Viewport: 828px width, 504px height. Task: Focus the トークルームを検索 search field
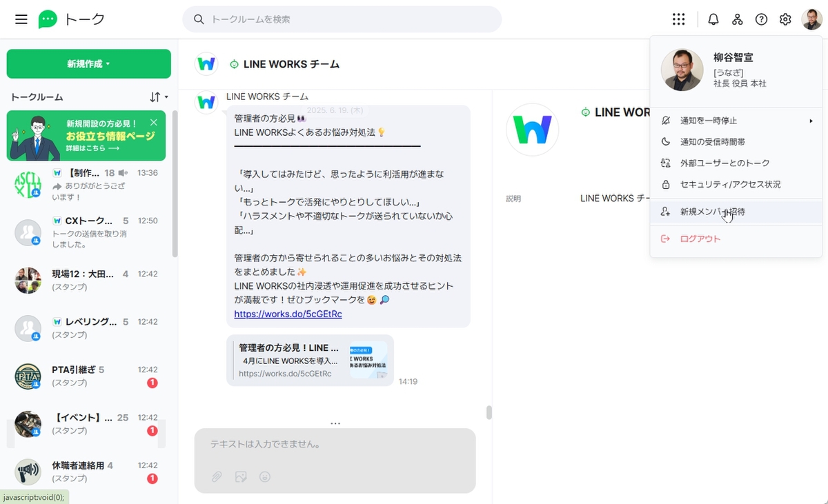342,19
